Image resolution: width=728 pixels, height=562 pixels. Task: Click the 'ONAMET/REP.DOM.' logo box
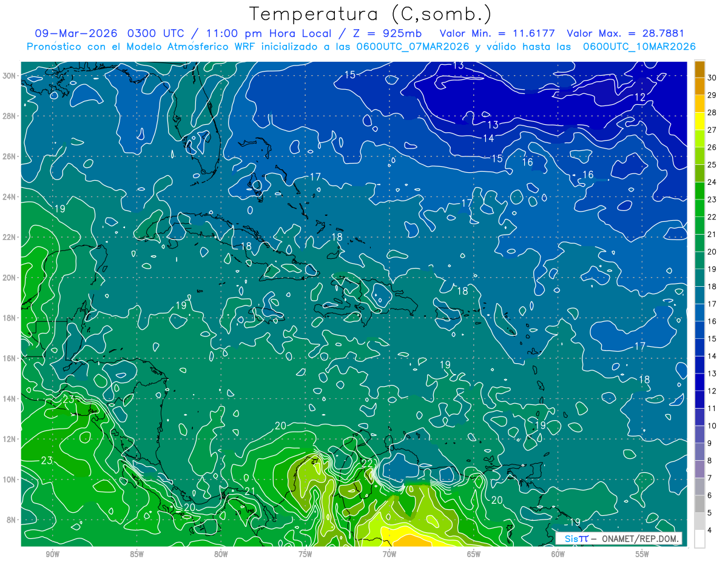[x=619, y=538]
